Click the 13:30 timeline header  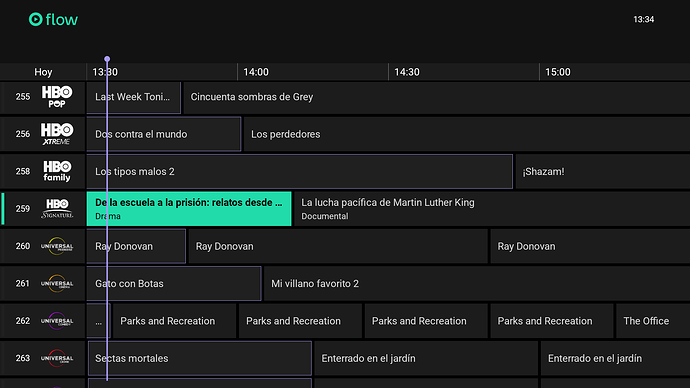click(105, 72)
